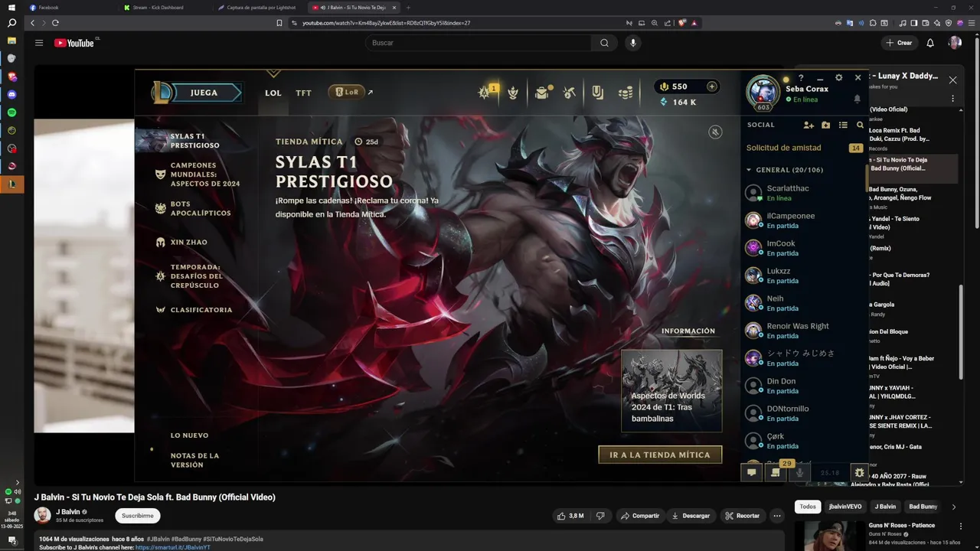Open the smarturl.it/JBalvinYT description link

[x=172, y=547]
